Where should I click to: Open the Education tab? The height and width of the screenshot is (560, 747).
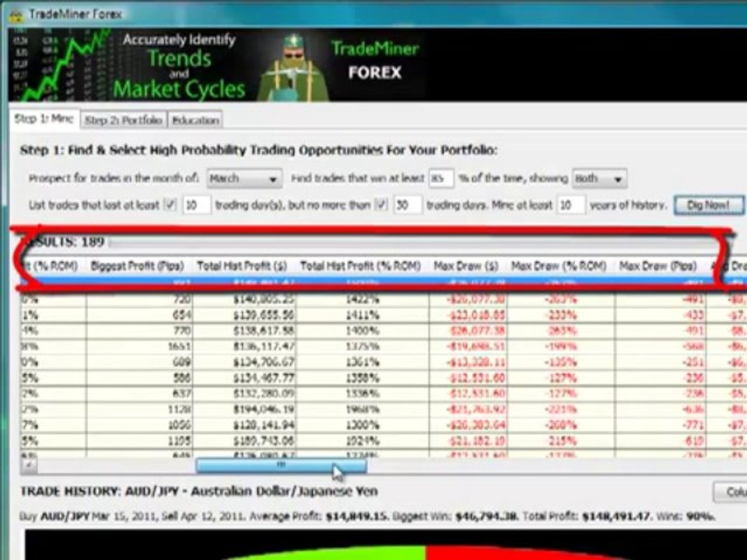pyautogui.click(x=195, y=120)
